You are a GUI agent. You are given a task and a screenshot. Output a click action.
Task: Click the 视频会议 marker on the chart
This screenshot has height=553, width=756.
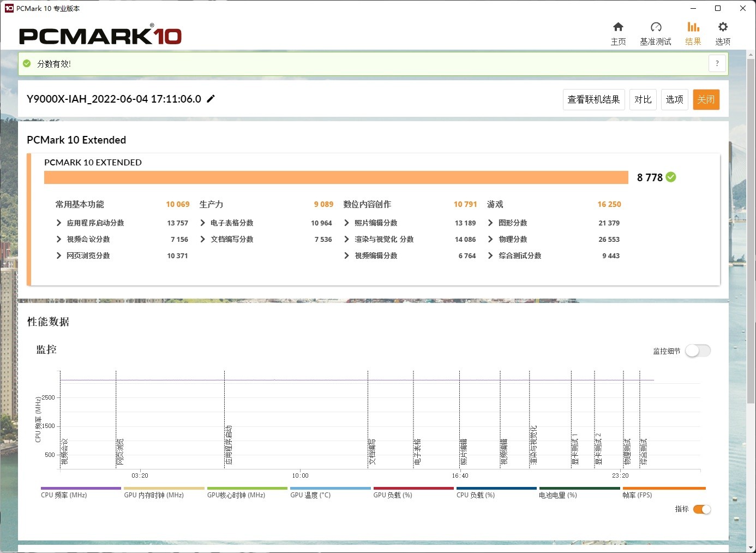pos(64,452)
